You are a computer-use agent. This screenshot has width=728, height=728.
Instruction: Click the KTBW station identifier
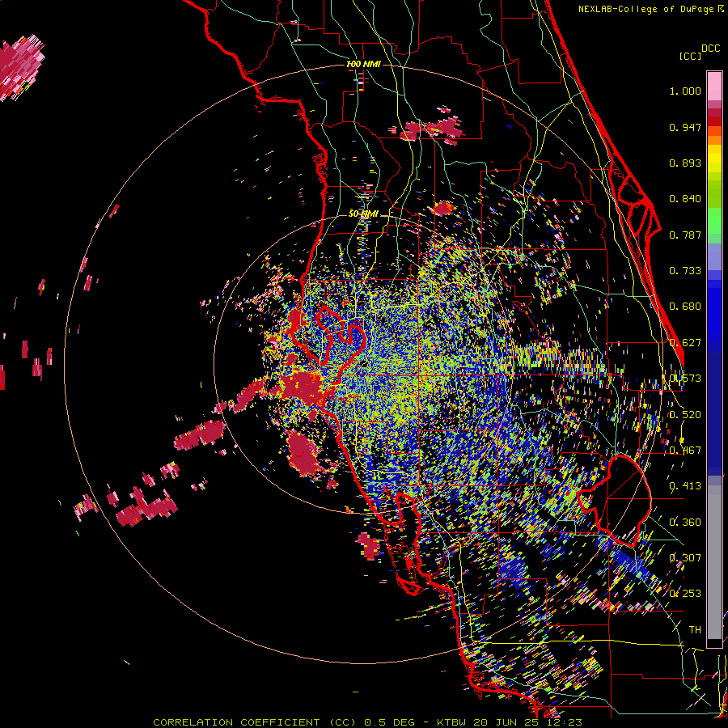[451, 722]
